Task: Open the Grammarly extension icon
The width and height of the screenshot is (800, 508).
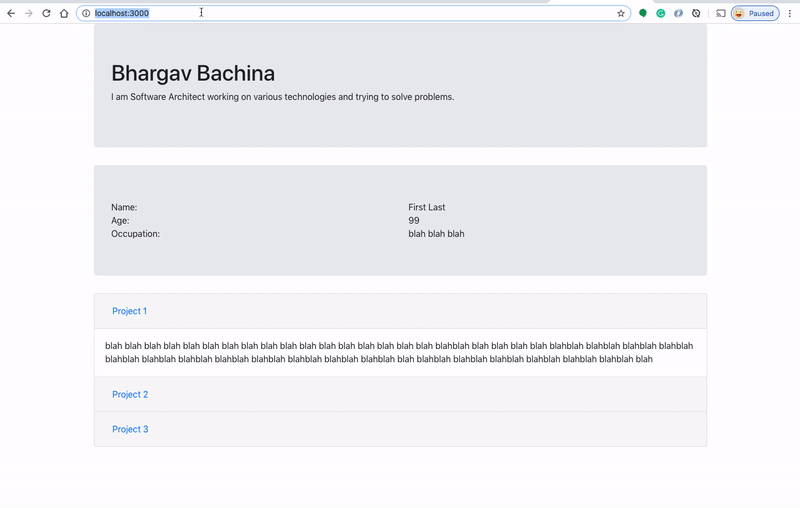Action: tap(661, 13)
